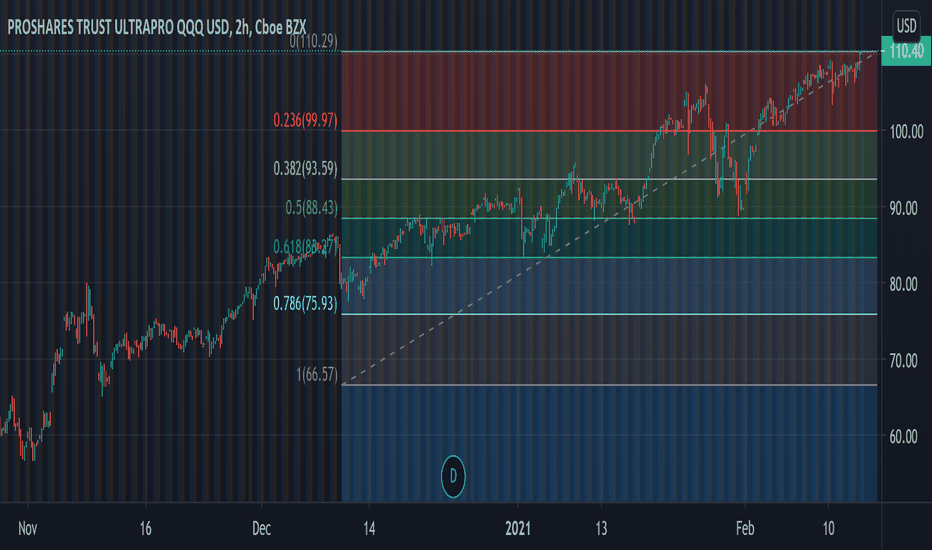Select the 0.382(93.59) Fibonacci level label

[x=305, y=169]
